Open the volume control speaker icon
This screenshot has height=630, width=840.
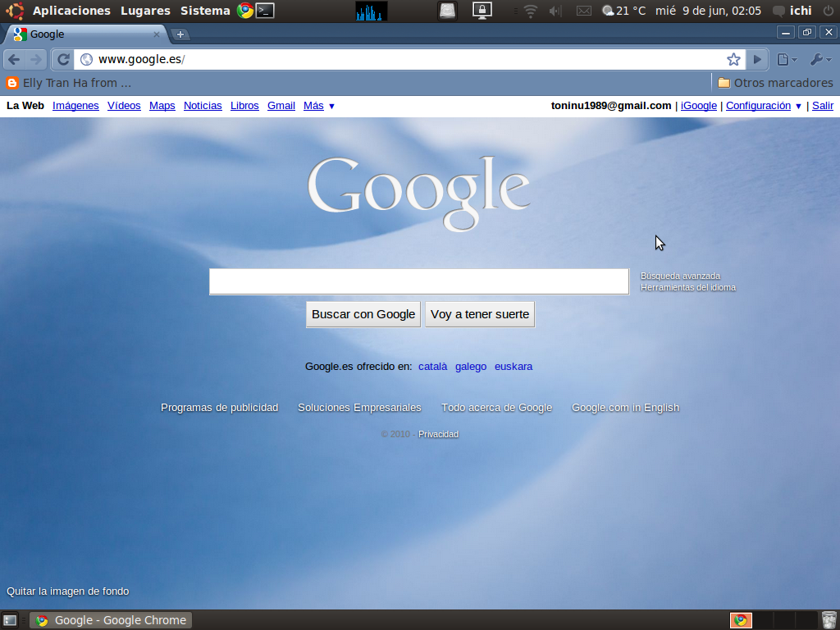coord(555,11)
